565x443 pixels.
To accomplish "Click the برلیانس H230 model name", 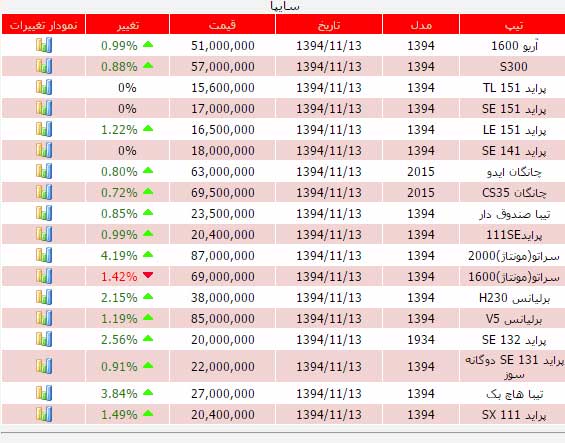I will tap(514, 298).
